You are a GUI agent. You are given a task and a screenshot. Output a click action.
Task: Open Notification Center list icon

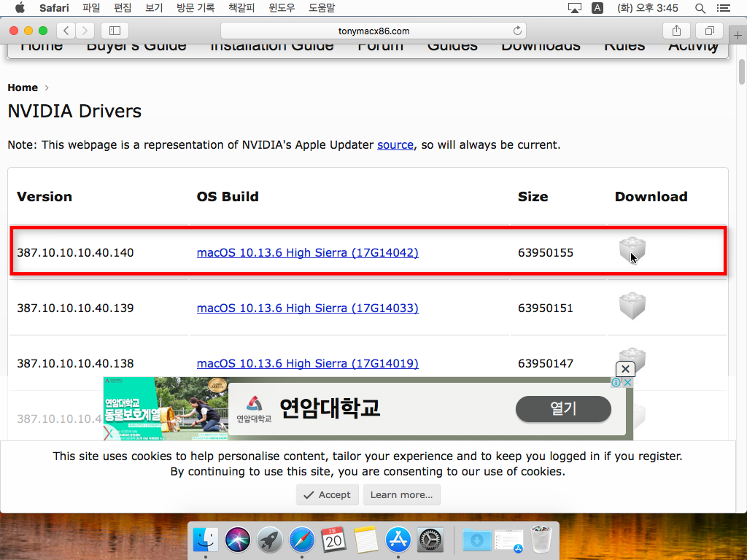click(723, 8)
